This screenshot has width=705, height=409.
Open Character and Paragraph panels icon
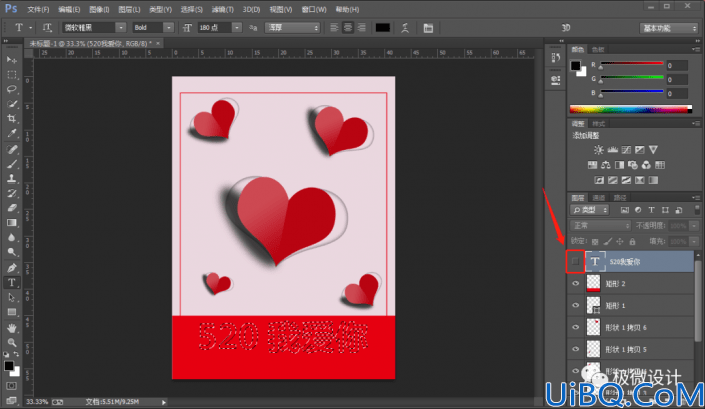[x=428, y=28]
